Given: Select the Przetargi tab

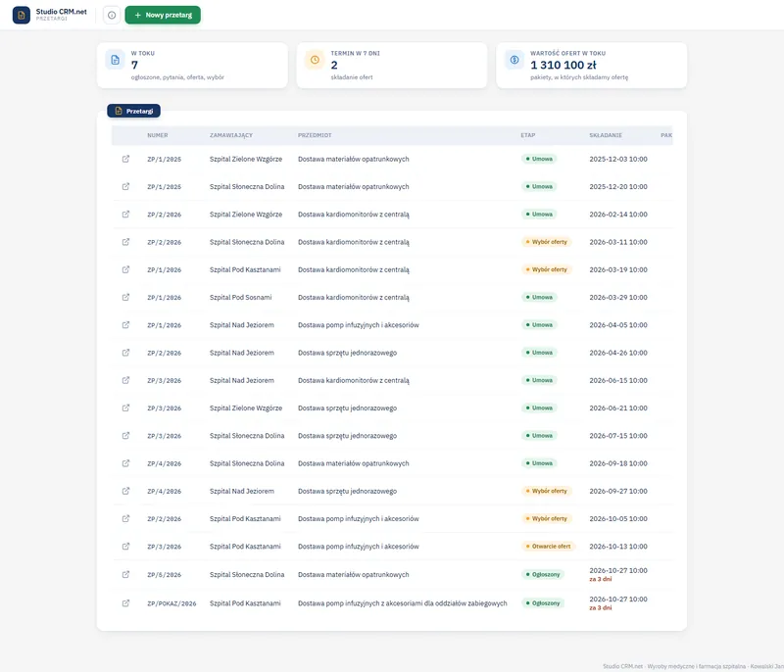Looking at the screenshot, I should [133, 111].
